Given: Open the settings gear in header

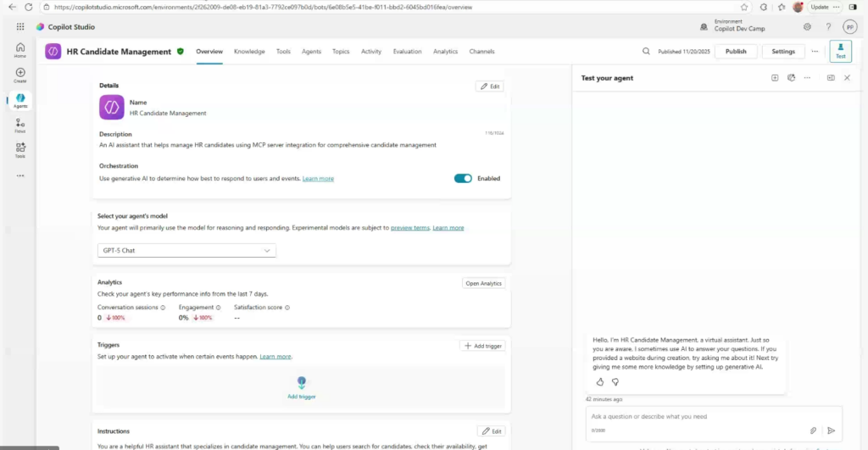Looking at the screenshot, I should (807, 26).
